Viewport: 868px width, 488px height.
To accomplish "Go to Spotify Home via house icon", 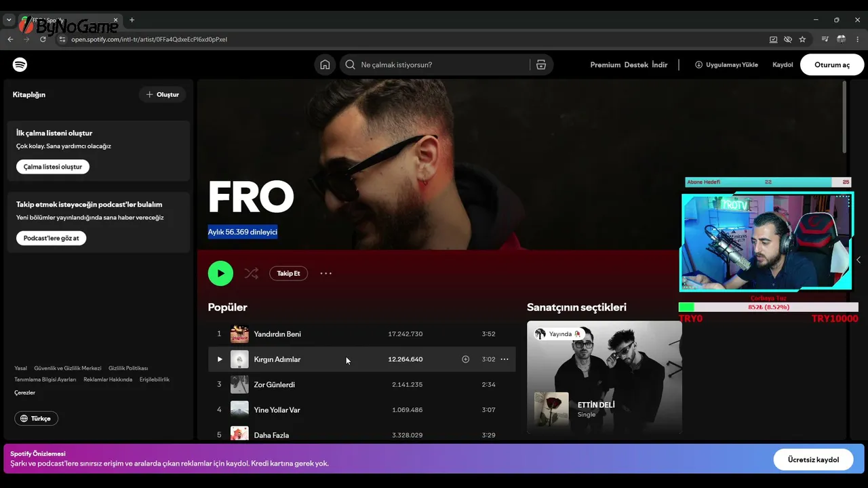I will (325, 64).
